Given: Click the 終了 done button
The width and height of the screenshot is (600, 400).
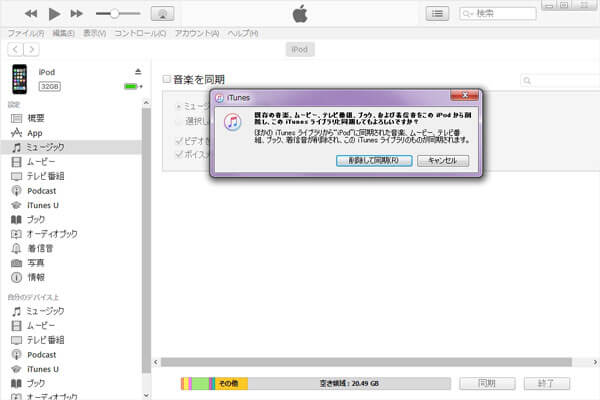Looking at the screenshot, I should (x=547, y=384).
